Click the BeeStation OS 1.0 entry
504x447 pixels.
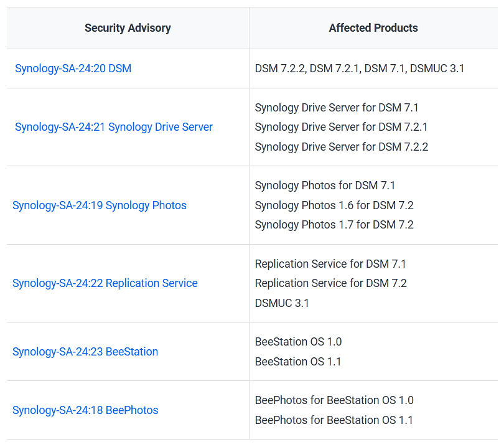(x=298, y=342)
